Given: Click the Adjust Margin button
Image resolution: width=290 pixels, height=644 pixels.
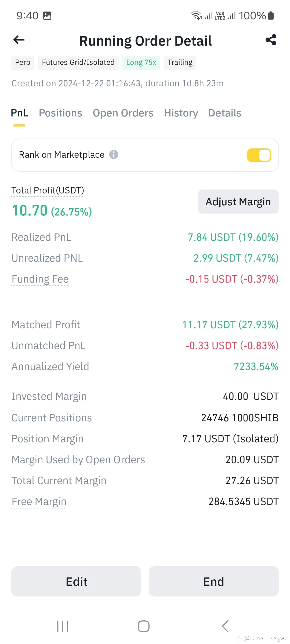Looking at the screenshot, I should [x=238, y=202].
